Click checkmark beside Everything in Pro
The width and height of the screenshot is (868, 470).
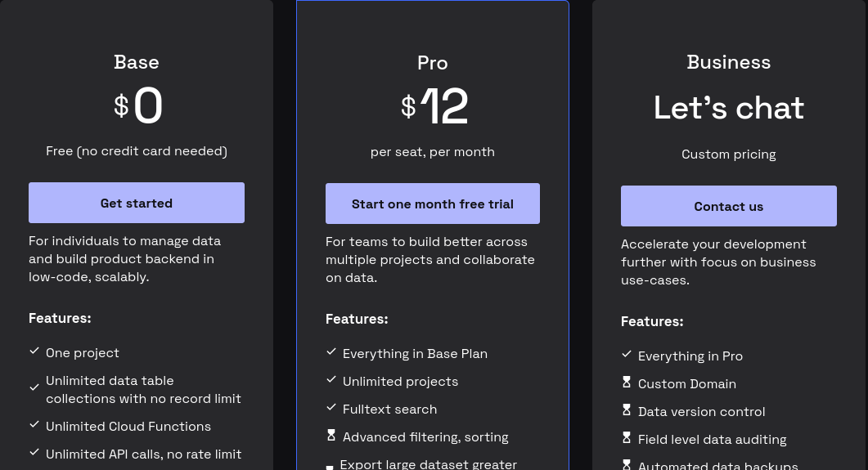pos(627,355)
